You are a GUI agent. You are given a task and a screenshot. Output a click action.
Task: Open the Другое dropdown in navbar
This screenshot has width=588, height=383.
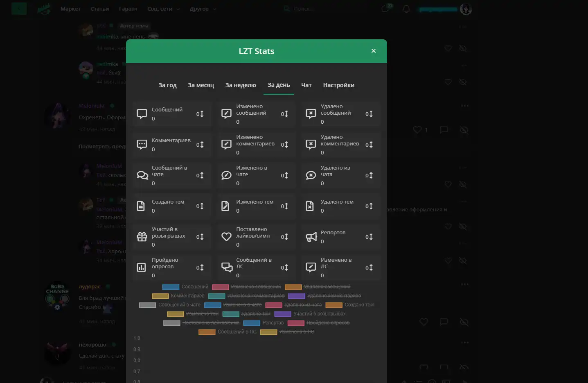pos(203,9)
